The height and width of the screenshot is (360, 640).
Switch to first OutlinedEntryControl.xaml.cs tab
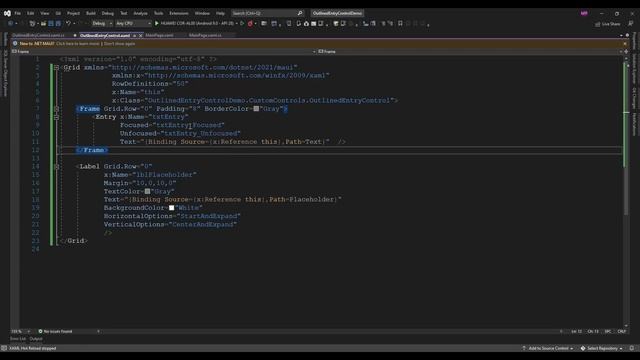(38, 36)
